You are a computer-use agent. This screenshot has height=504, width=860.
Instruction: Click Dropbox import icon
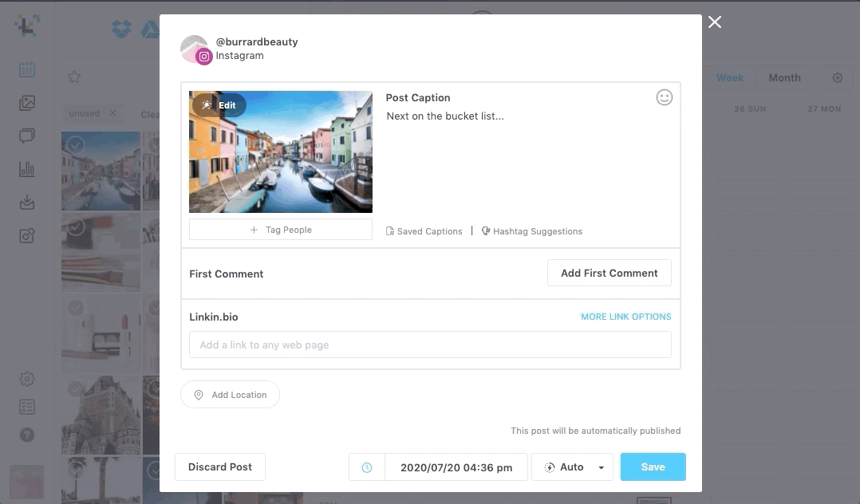click(121, 29)
